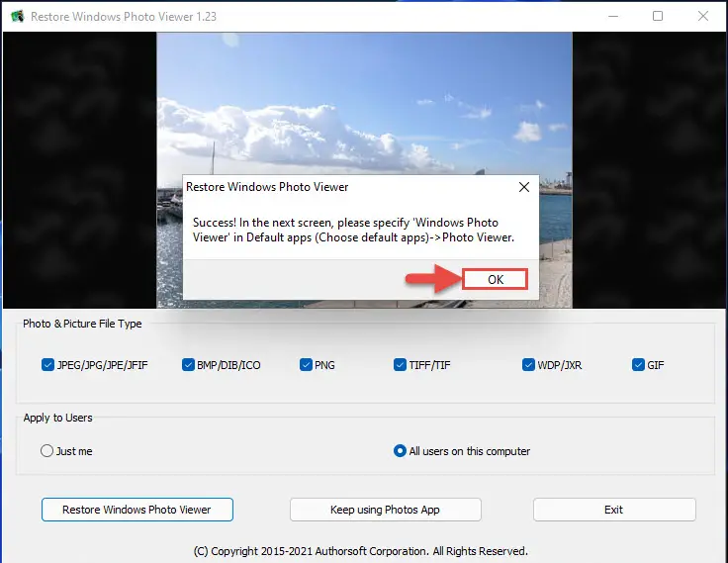Click the copyright Authorsoft Corporation text
This screenshot has height=563, width=728.
click(x=360, y=551)
